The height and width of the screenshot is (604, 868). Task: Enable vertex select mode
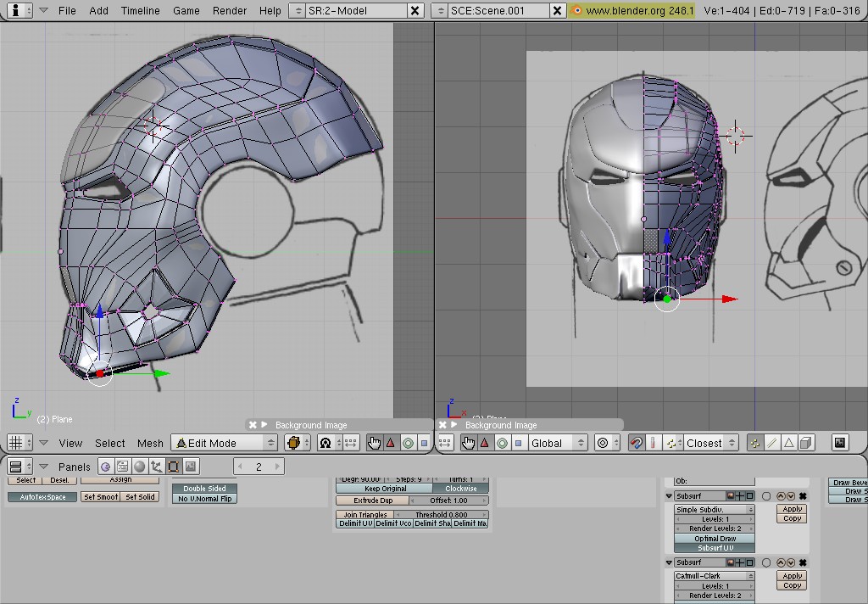[754, 443]
